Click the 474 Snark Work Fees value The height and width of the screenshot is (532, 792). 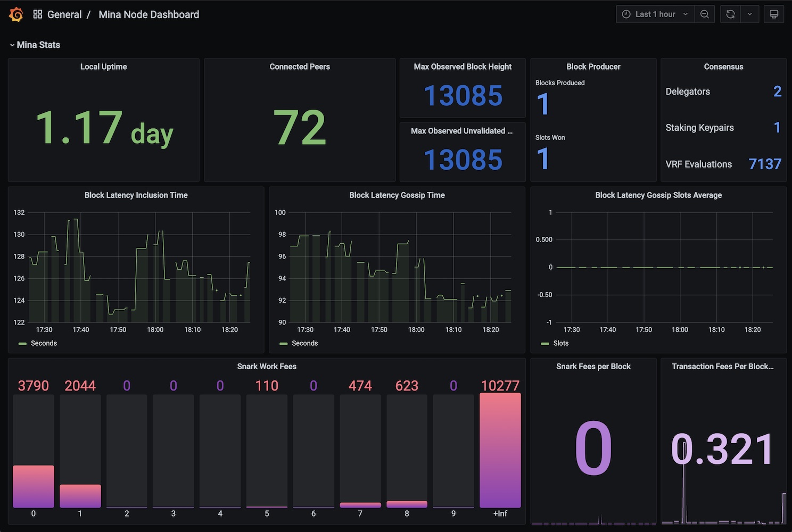click(360, 386)
